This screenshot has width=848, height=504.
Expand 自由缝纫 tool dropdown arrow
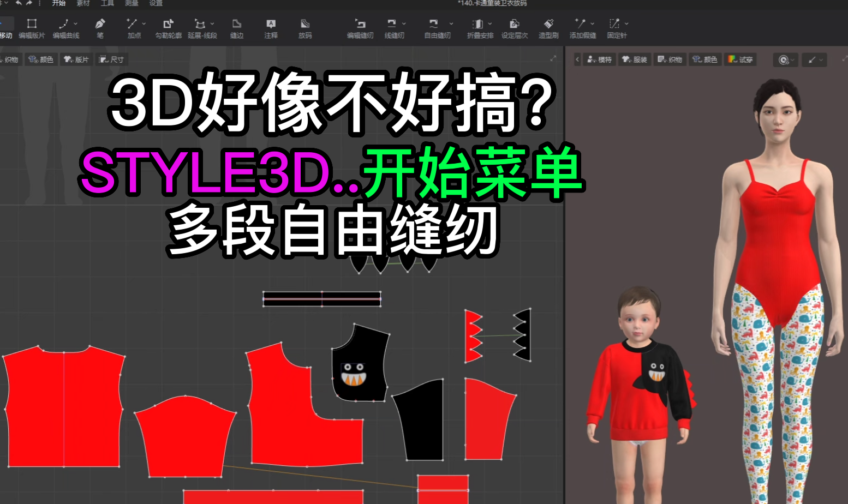click(451, 23)
